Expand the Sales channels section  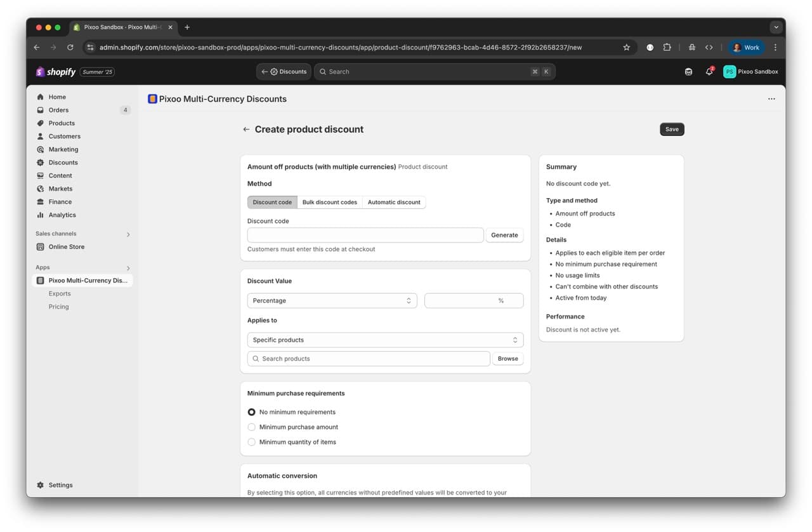128,234
